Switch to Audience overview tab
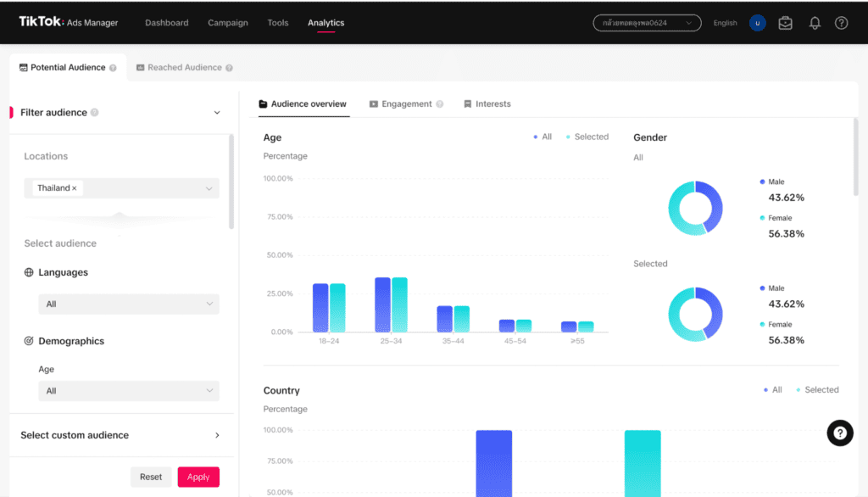This screenshot has height=497, width=868. (303, 103)
